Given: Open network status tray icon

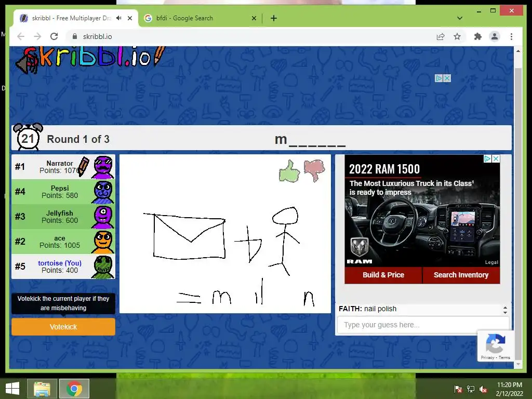Looking at the screenshot, I should 471,389.
